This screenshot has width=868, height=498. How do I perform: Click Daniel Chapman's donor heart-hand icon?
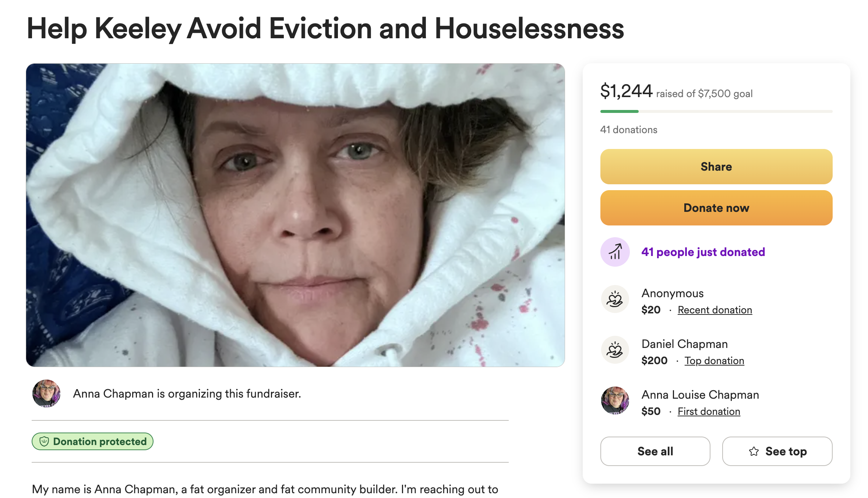pyautogui.click(x=615, y=350)
